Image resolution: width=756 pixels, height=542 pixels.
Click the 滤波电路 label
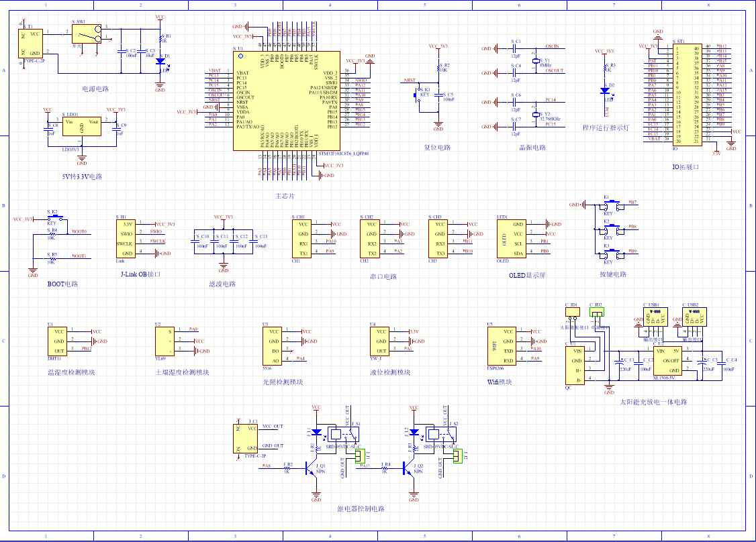pyautogui.click(x=222, y=284)
